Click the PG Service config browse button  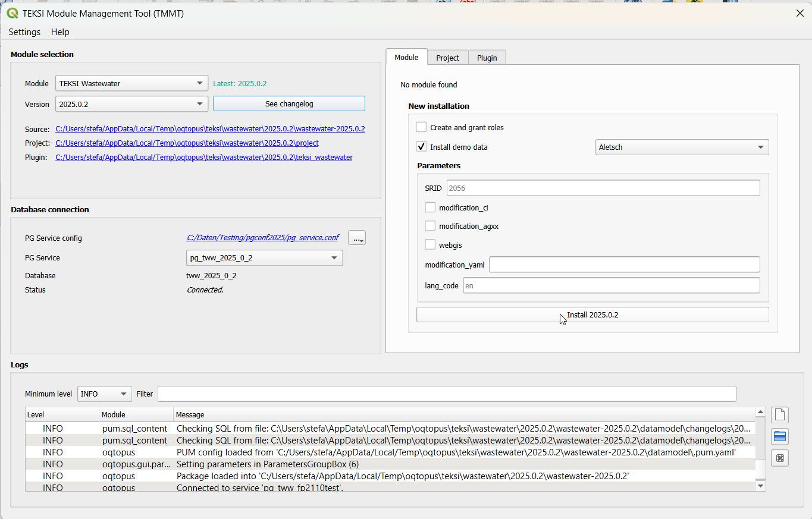click(x=356, y=238)
